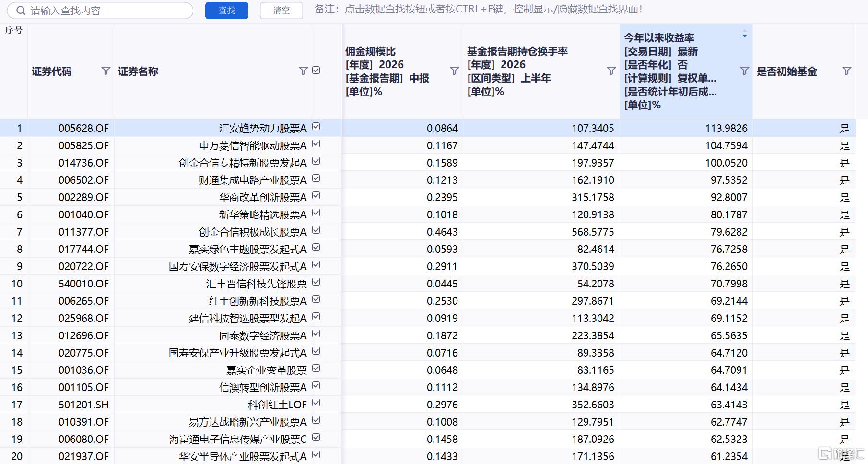Click the 序号 column header
Screen dimensions: 868x464
pyautogui.click(x=13, y=30)
